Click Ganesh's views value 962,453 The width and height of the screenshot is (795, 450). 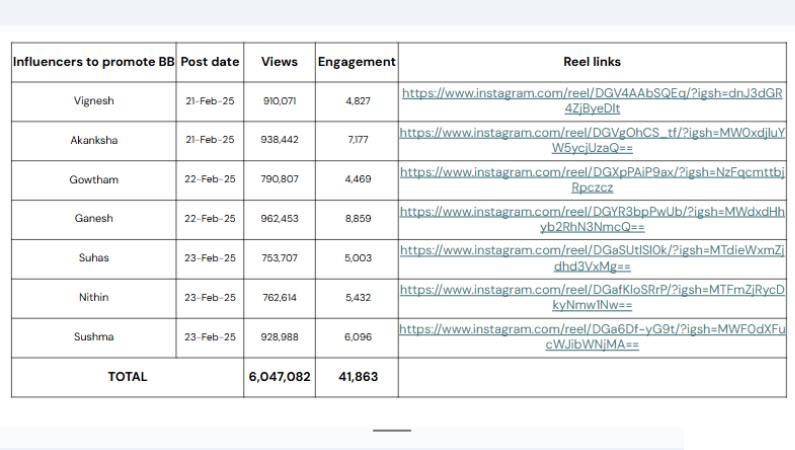click(x=279, y=219)
